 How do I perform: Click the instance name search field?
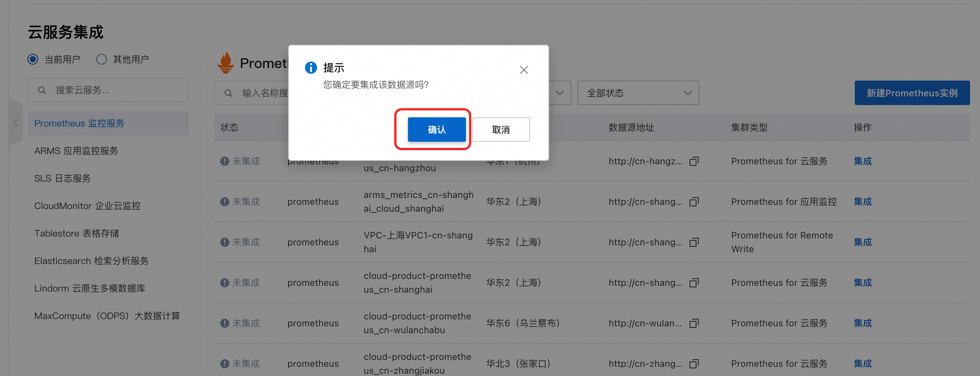(251, 93)
